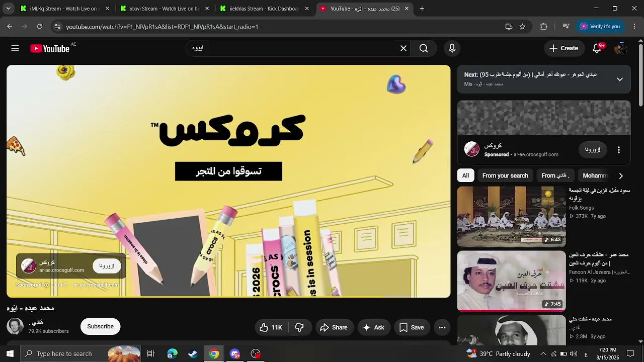The width and height of the screenshot is (644, 362).
Task: Select the 'From' channel filter chip
Action: 555,175
